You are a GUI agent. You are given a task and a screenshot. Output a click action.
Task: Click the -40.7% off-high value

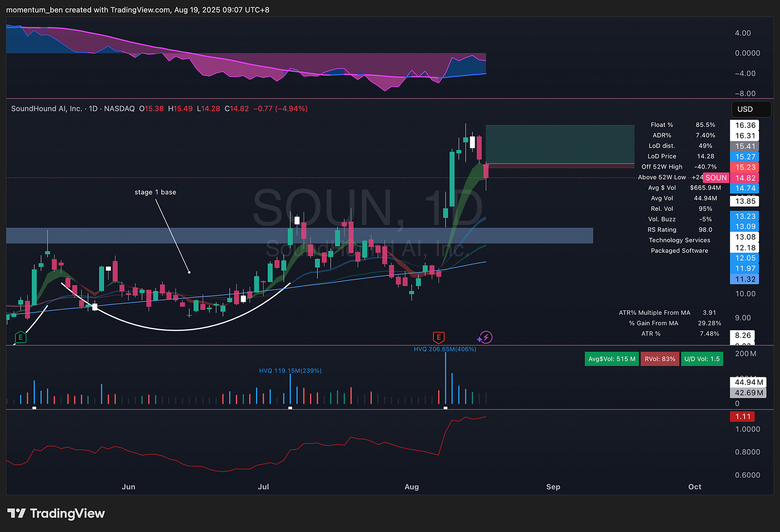[704, 166]
